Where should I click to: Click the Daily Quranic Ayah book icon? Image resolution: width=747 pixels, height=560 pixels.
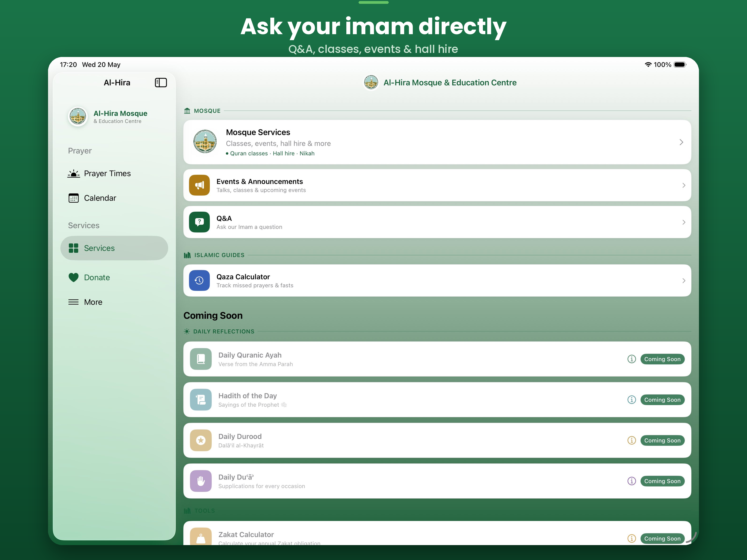pyautogui.click(x=201, y=359)
